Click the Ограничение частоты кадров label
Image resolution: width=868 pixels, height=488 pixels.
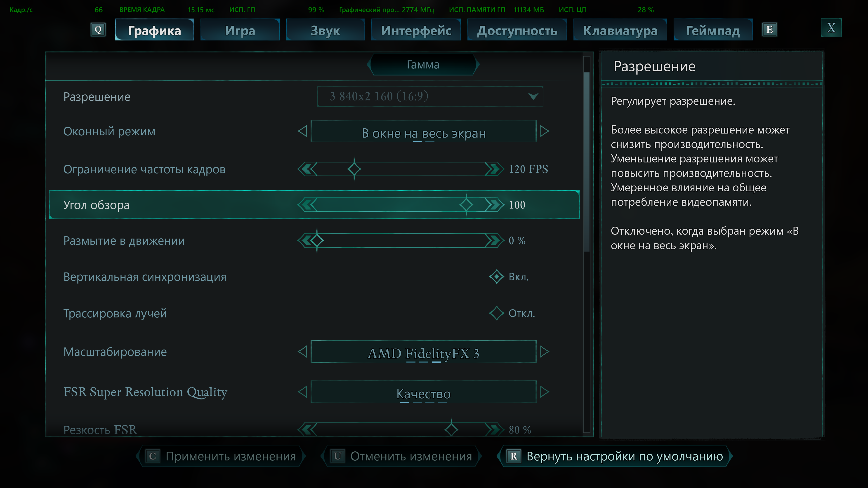[x=144, y=169]
